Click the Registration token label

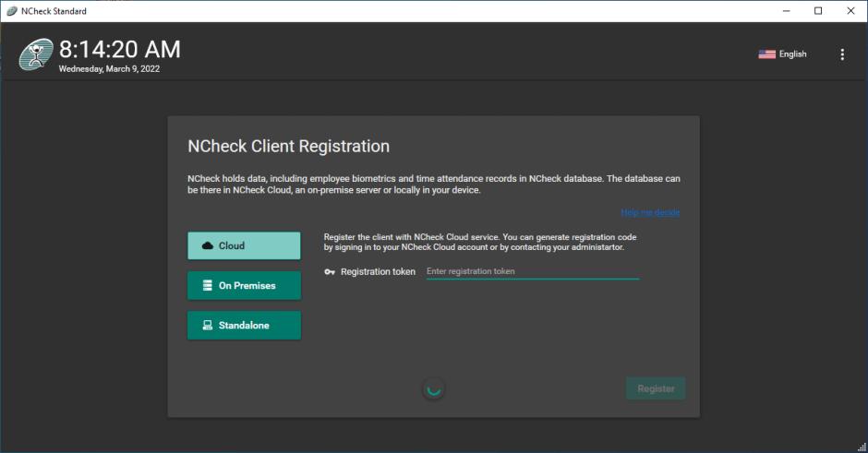[378, 271]
